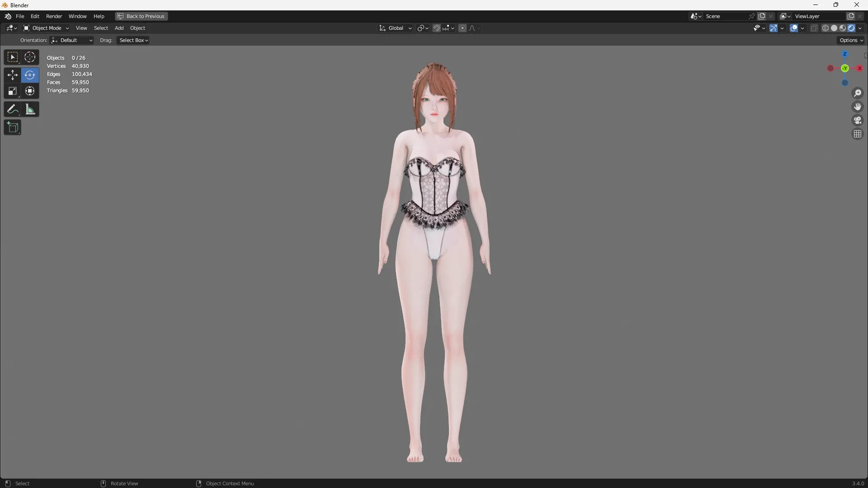
Task: Open the Object menu
Action: [x=138, y=28]
